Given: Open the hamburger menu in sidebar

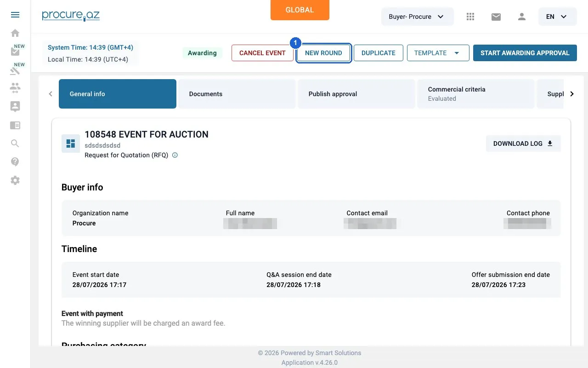Looking at the screenshot, I should (x=15, y=15).
